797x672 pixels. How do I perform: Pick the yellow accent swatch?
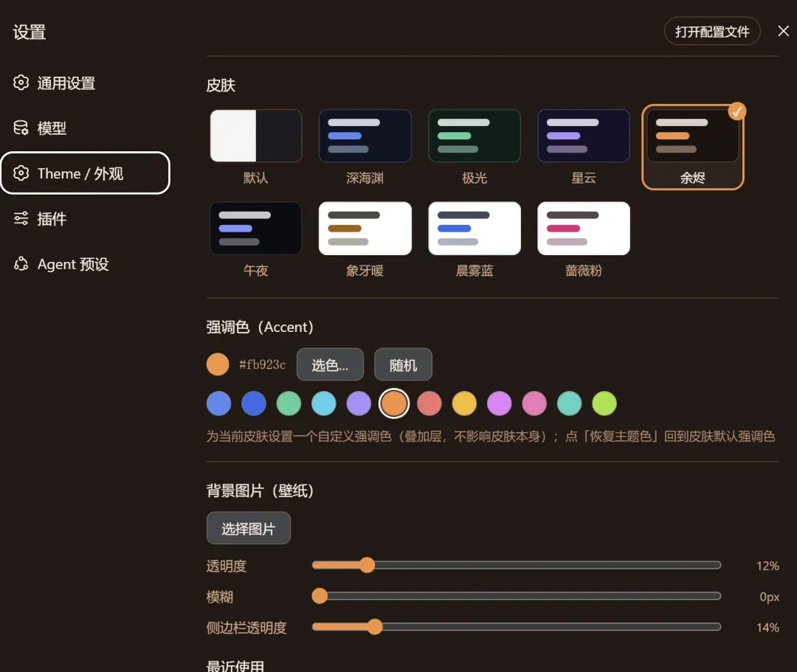(x=465, y=403)
